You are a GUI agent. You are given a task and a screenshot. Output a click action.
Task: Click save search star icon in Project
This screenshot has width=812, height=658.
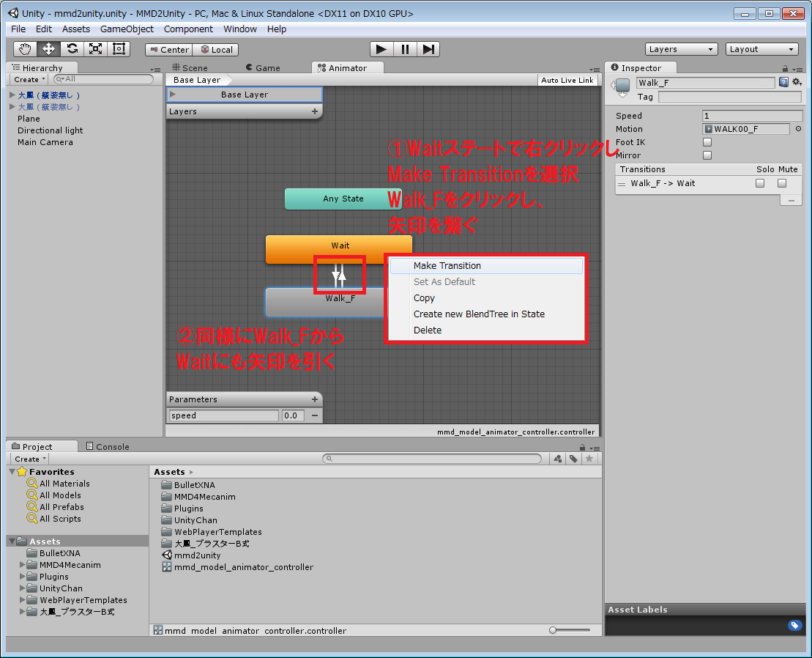click(589, 459)
